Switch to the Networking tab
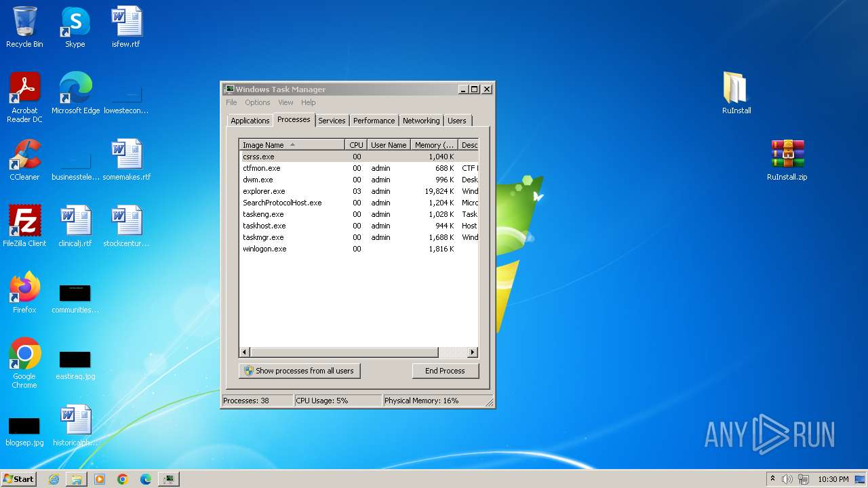 click(x=421, y=121)
